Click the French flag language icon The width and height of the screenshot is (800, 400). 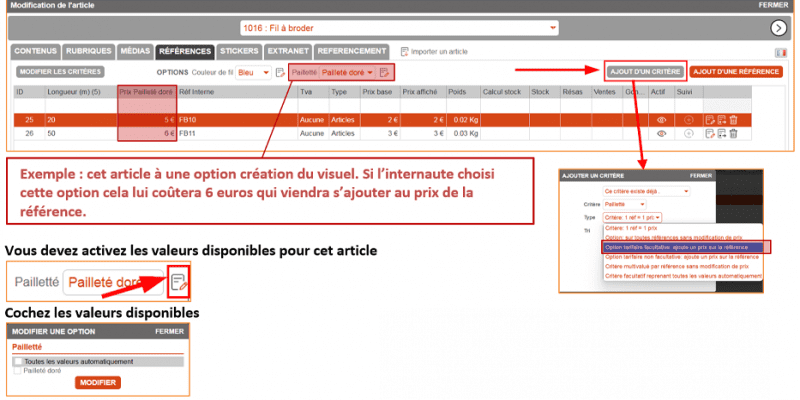click(778, 51)
